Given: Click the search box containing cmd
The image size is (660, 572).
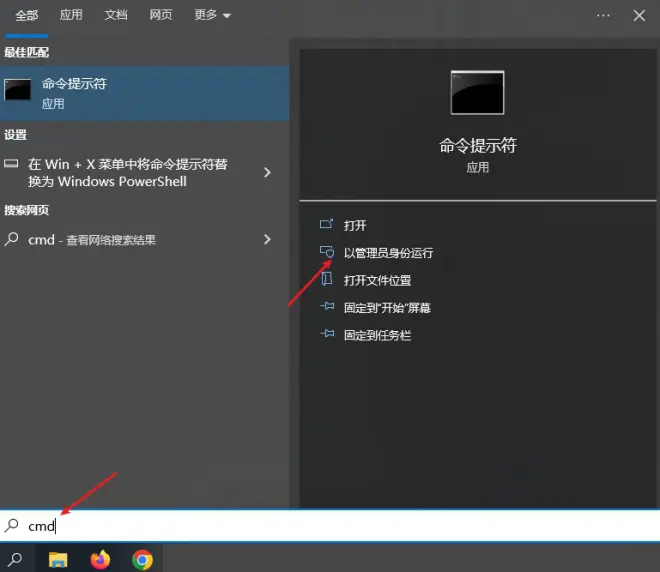Looking at the screenshot, I should (x=330, y=526).
